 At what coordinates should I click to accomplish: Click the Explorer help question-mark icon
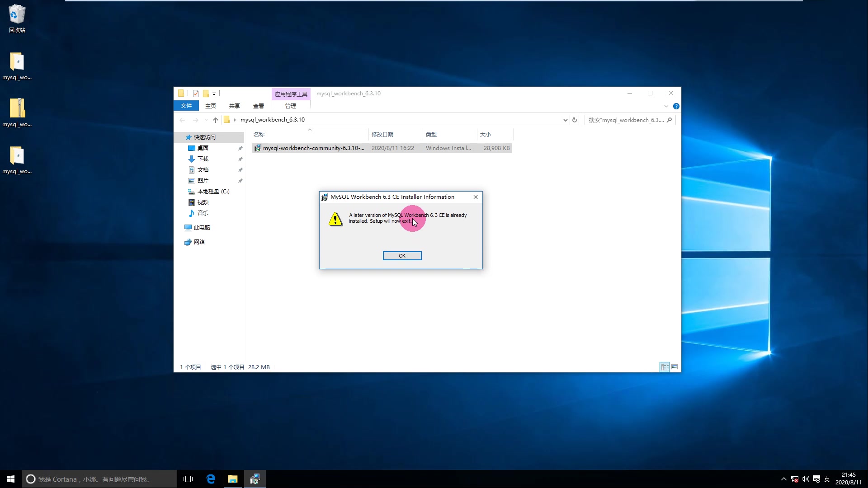[676, 106]
